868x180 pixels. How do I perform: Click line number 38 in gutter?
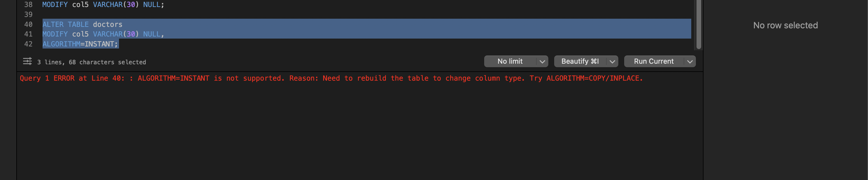[x=28, y=5]
